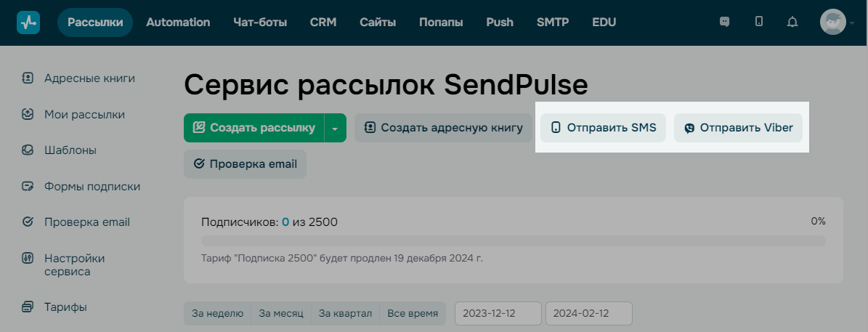Switch to the Automation tab

point(178,23)
